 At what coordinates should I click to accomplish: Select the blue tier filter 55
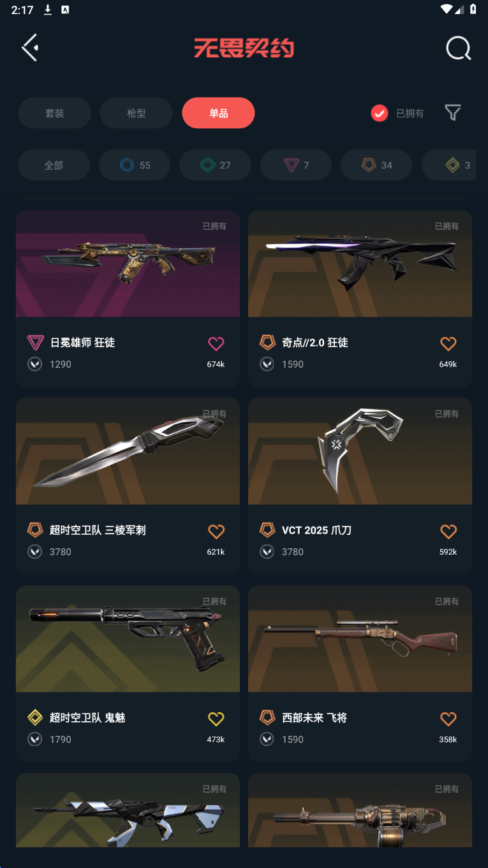click(135, 165)
